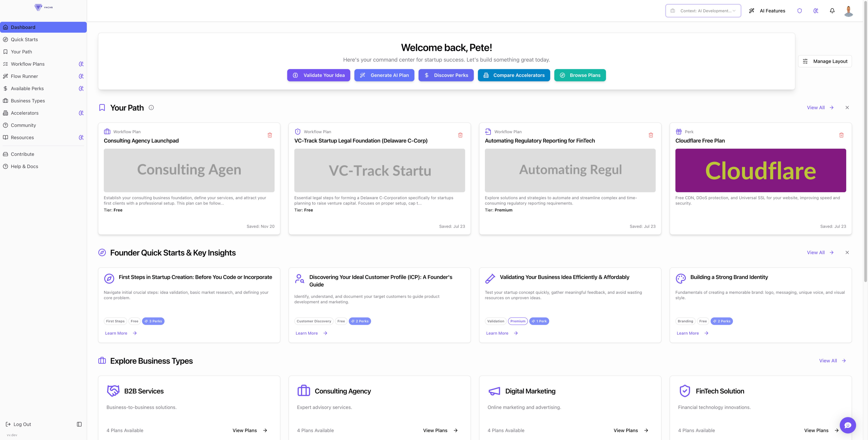Click the notification bell icon
The image size is (868, 440).
click(x=832, y=11)
